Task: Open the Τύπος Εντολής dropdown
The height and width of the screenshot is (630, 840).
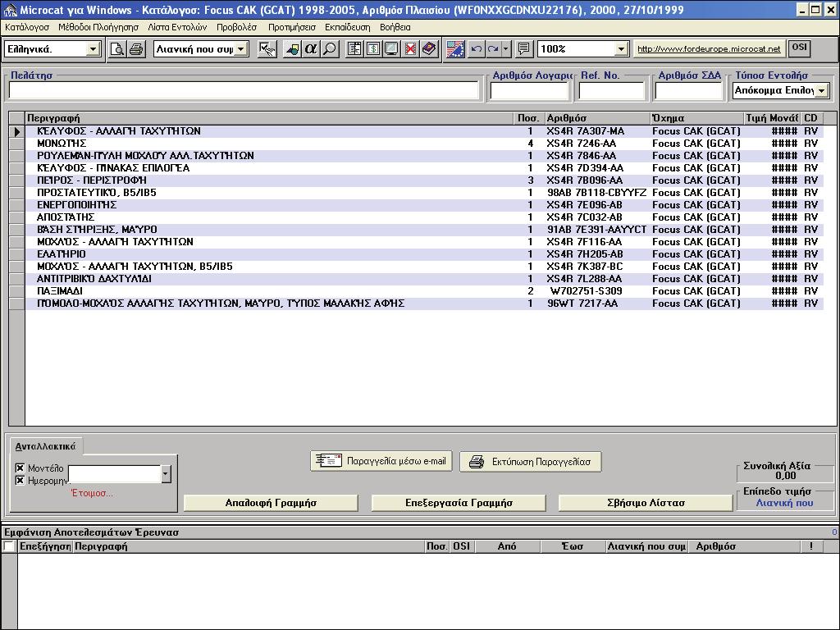Action: click(x=822, y=90)
